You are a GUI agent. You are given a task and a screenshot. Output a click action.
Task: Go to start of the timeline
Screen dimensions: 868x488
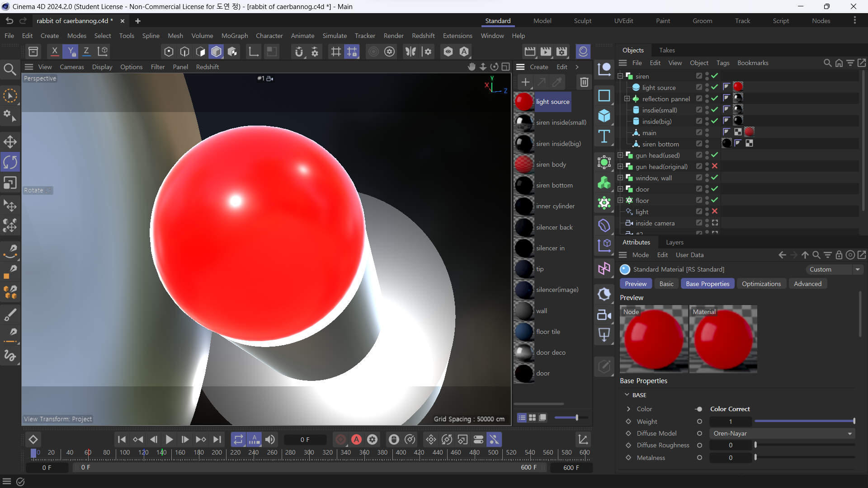(122, 439)
